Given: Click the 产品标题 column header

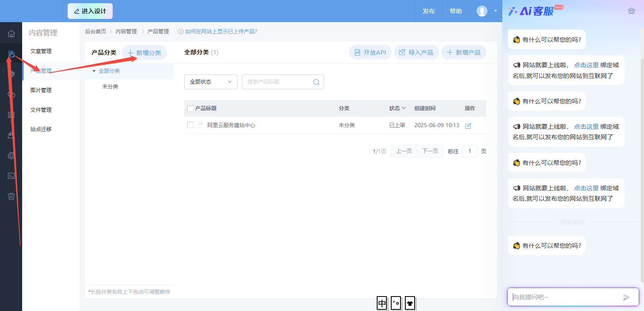Looking at the screenshot, I should click(206, 108).
